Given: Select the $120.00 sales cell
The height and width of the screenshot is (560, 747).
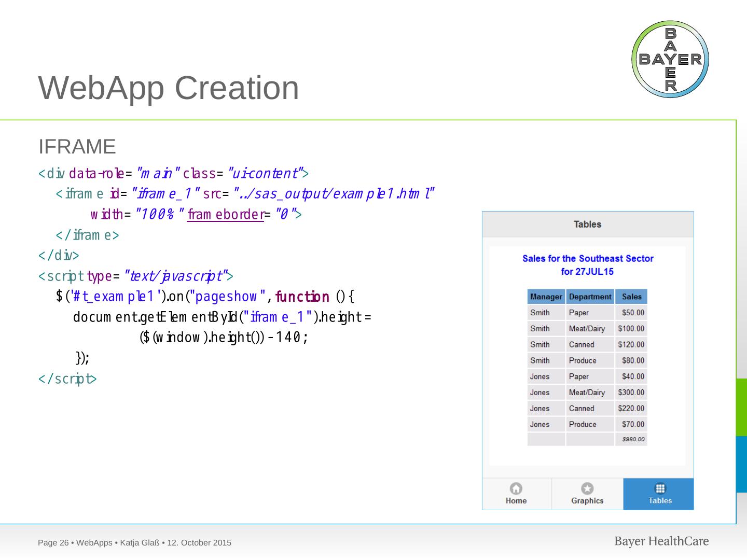Looking at the screenshot, I should [631, 345].
